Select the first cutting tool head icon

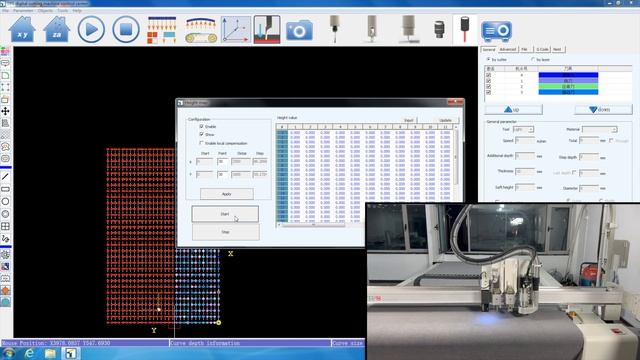335,29
